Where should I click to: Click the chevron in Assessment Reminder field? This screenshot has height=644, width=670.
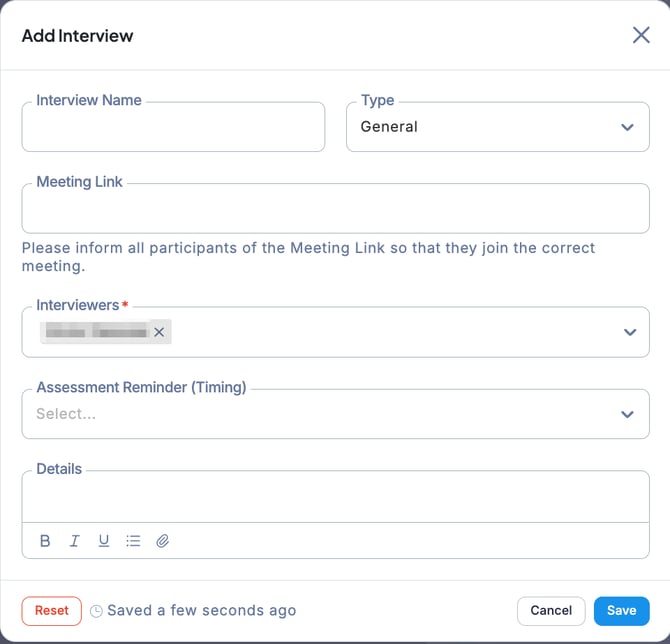[x=628, y=414]
